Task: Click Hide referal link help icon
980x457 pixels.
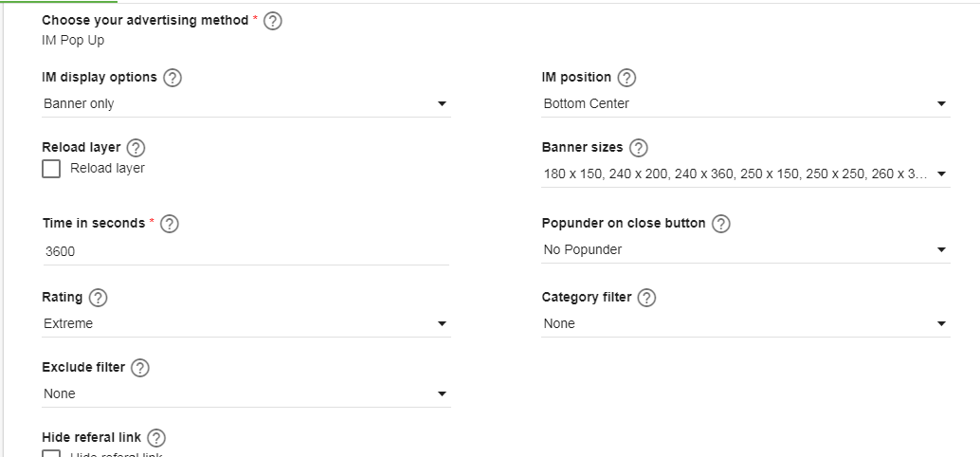Action: click(156, 438)
